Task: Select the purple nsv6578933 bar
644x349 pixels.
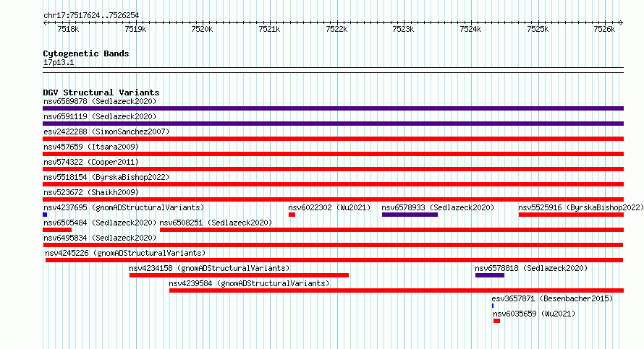Action: (410, 215)
